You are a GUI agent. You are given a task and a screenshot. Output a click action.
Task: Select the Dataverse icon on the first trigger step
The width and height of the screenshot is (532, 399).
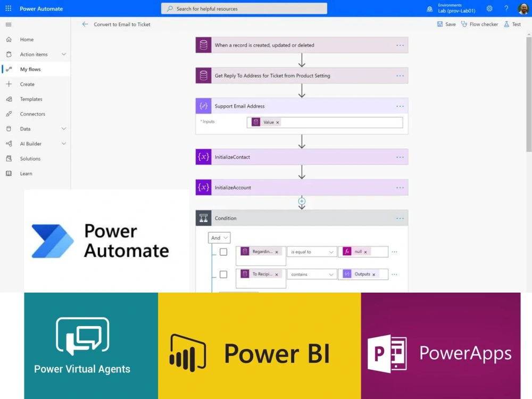tap(203, 45)
